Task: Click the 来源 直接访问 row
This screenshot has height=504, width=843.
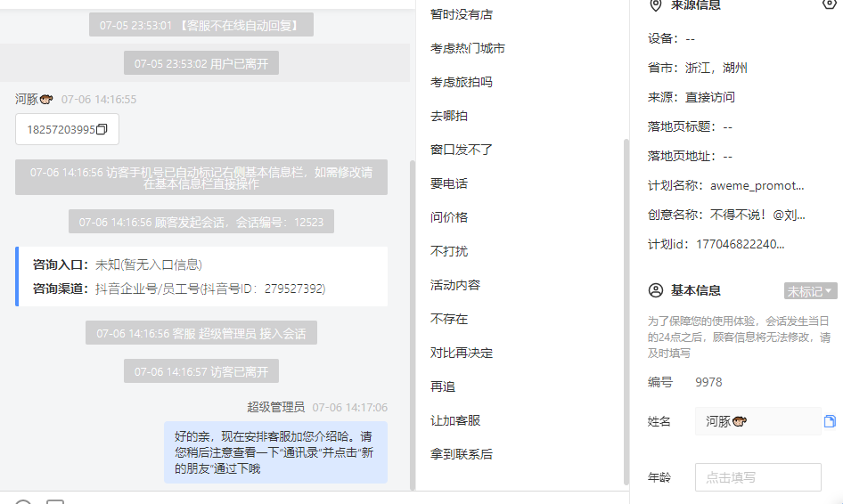Action: coord(692,98)
